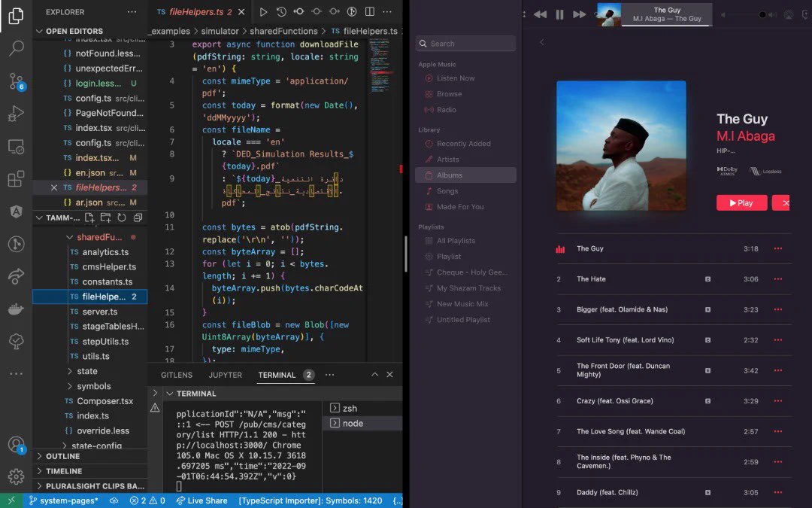Open more editor actions ellipsis

click(x=387, y=11)
